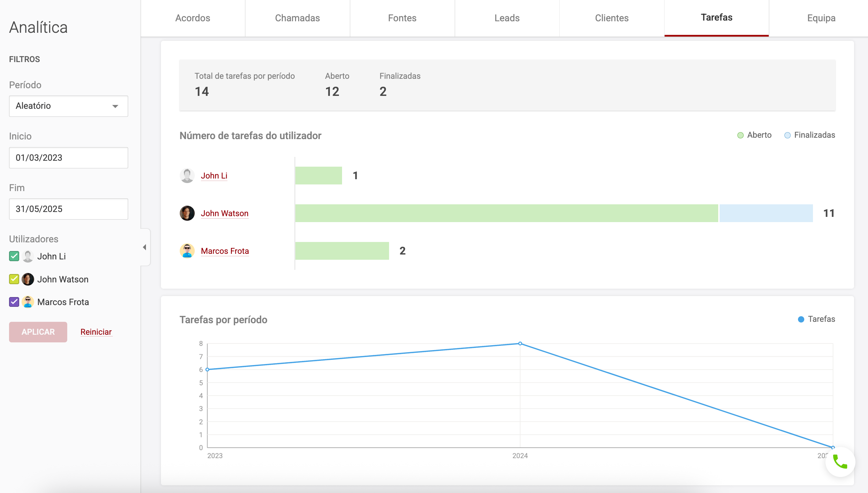Click the green phone call icon
Screen dimensions: 868x493
pyautogui.click(x=840, y=462)
